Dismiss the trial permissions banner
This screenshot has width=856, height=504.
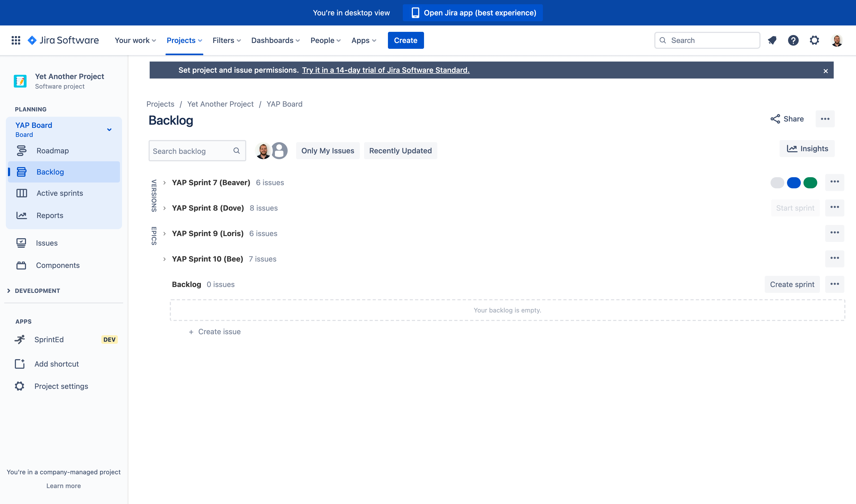click(x=825, y=71)
